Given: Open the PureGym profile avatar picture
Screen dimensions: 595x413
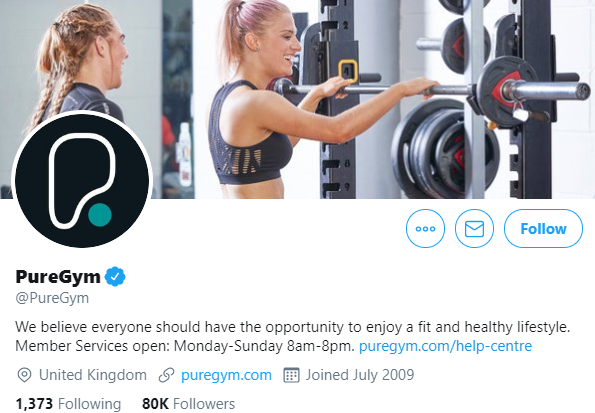Looking at the screenshot, I should (82, 179).
